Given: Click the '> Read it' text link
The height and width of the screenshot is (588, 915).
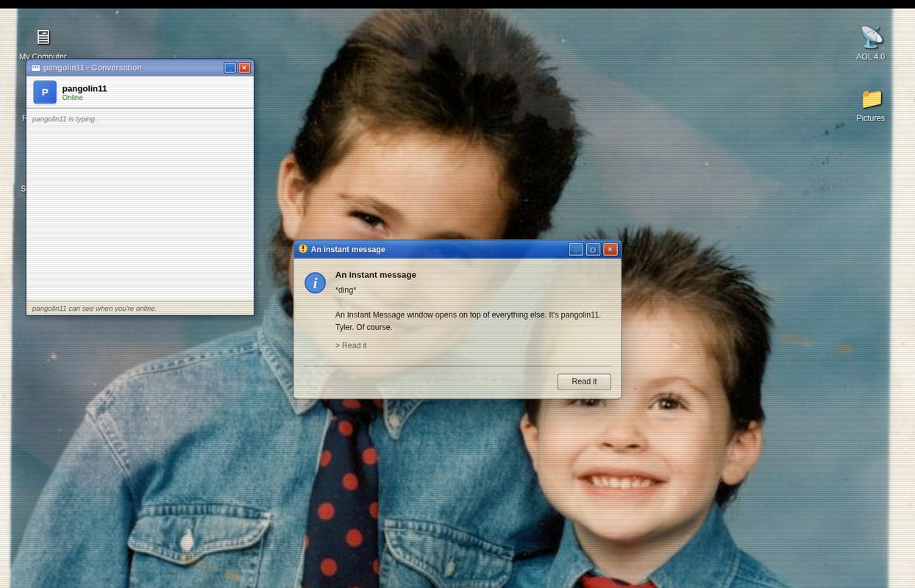Looking at the screenshot, I should 351,345.
